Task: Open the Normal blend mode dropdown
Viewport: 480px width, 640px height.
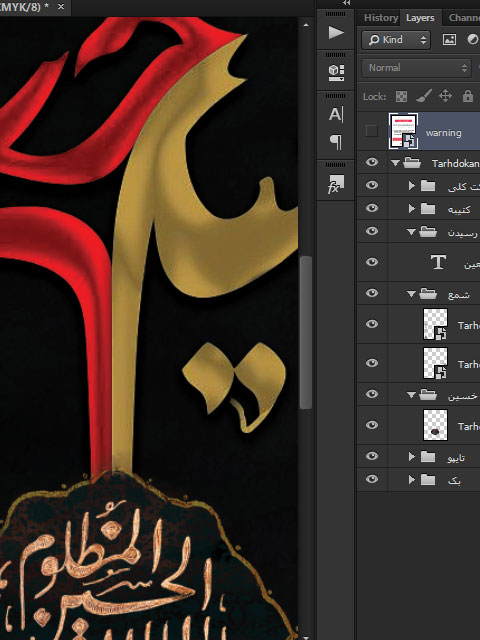Action: pos(416,68)
